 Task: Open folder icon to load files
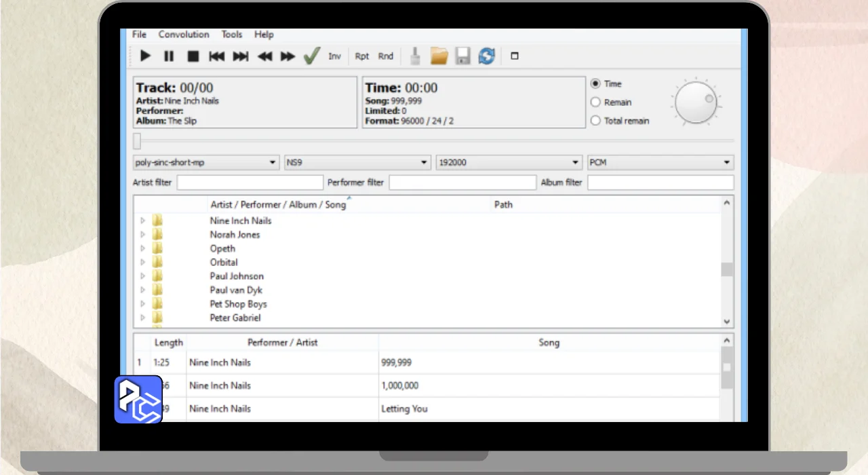(439, 56)
